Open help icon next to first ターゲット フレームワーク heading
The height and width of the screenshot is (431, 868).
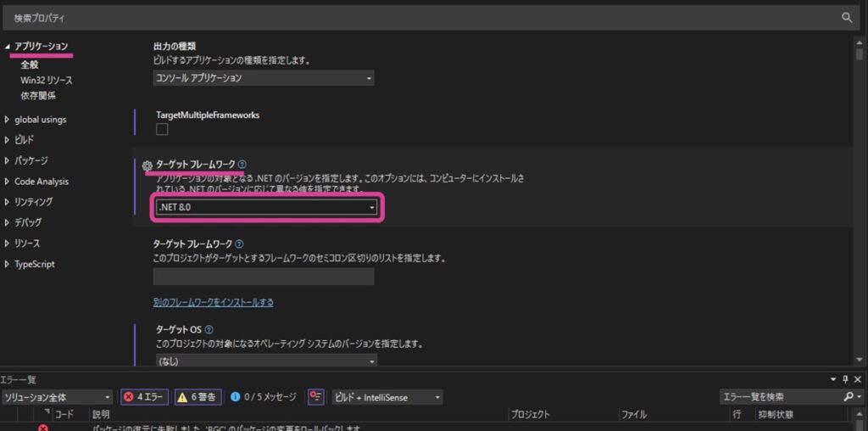pyautogui.click(x=242, y=165)
